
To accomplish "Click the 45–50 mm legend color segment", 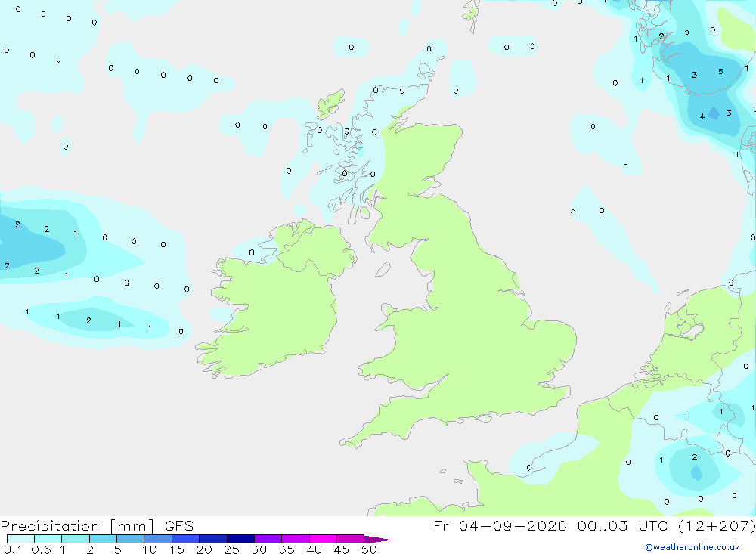I will [x=351, y=539].
